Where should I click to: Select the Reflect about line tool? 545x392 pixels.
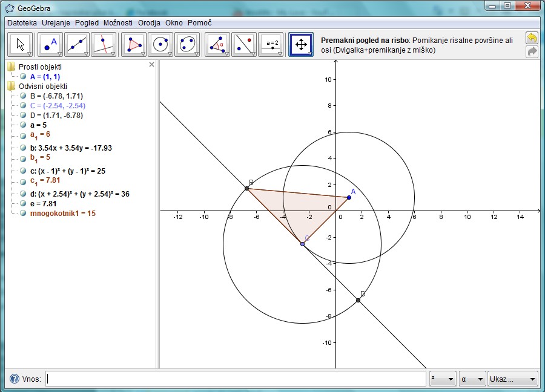coord(244,44)
